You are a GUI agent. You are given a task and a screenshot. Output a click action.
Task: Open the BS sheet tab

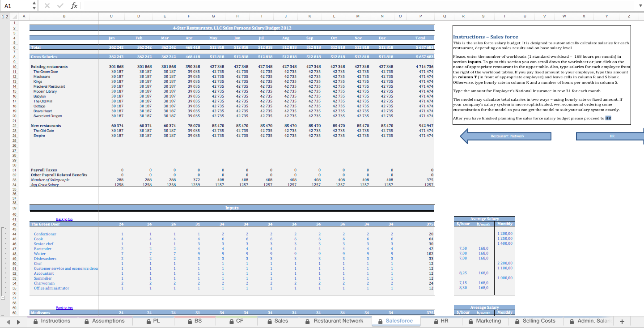coord(195,321)
